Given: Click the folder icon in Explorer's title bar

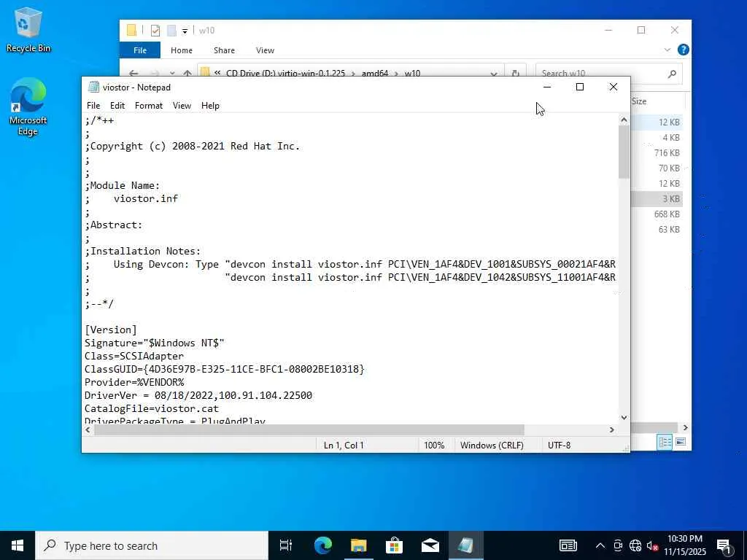Looking at the screenshot, I should (x=132, y=31).
